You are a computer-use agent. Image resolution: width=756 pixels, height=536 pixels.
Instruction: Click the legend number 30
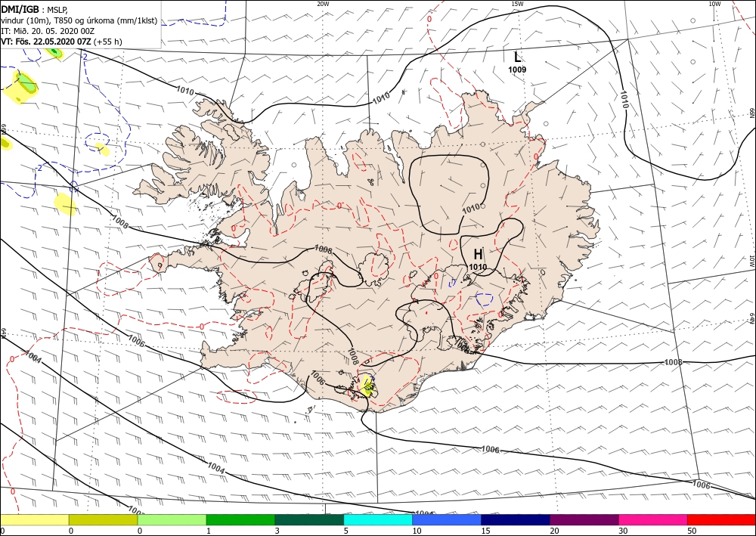click(624, 531)
